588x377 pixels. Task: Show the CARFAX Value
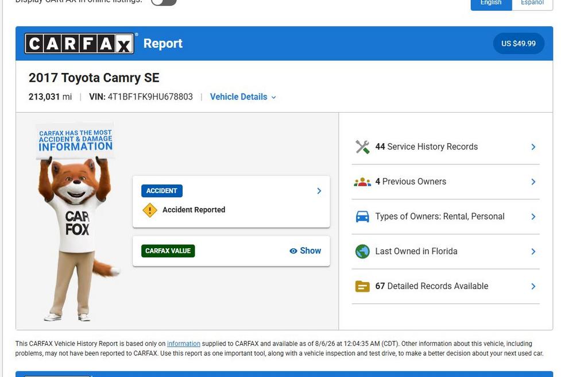305,251
